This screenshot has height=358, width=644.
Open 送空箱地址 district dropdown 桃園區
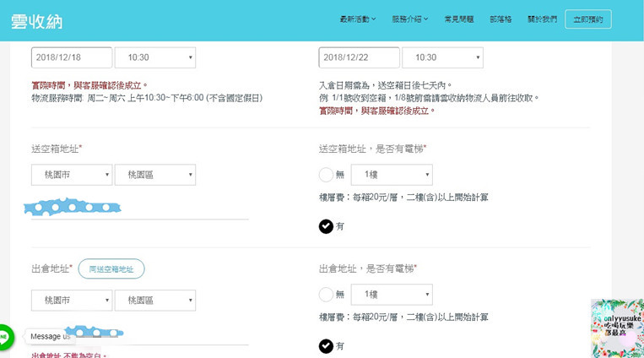tap(155, 175)
